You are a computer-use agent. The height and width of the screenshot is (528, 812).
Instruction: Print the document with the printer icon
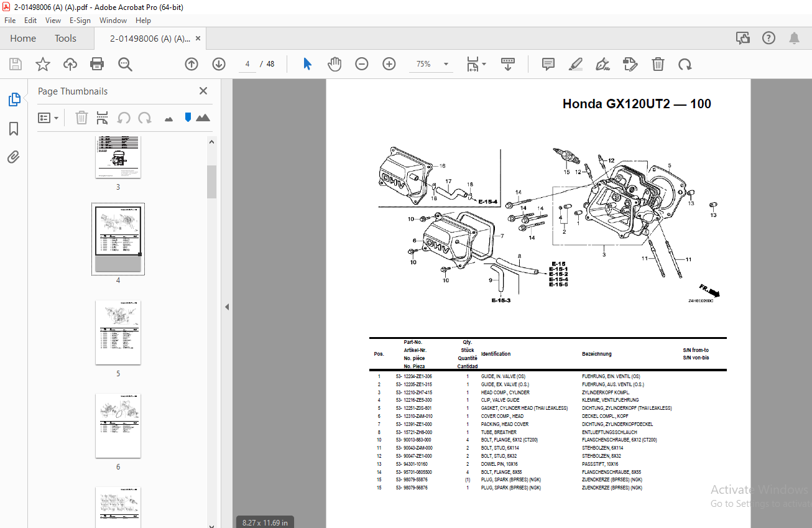(97, 64)
